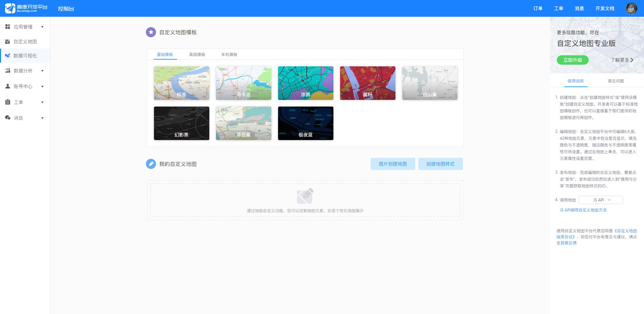
Task: Click the 消息 cloud icon in sidebar
Action: point(7,118)
